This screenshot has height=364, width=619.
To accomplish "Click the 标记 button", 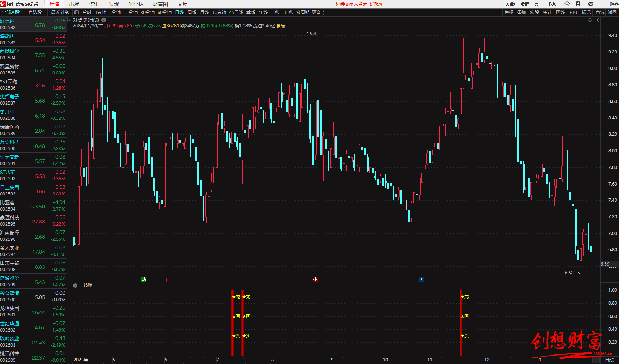I will pyautogui.click(x=586, y=12).
